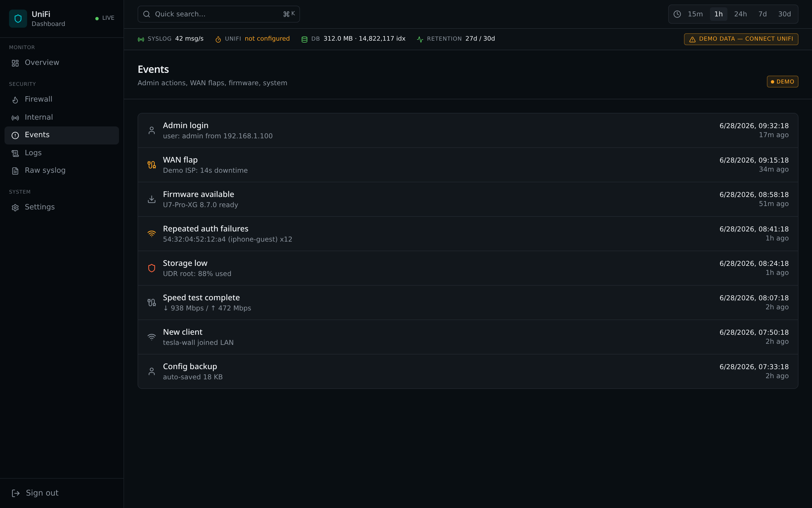
Task: Click the magnifier icon in Quick search
Action: coord(147,14)
